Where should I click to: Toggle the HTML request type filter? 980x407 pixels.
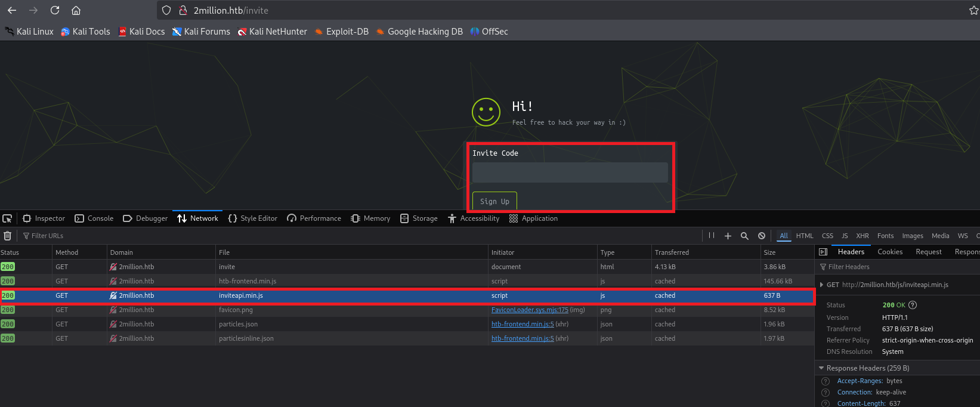click(804, 236)
